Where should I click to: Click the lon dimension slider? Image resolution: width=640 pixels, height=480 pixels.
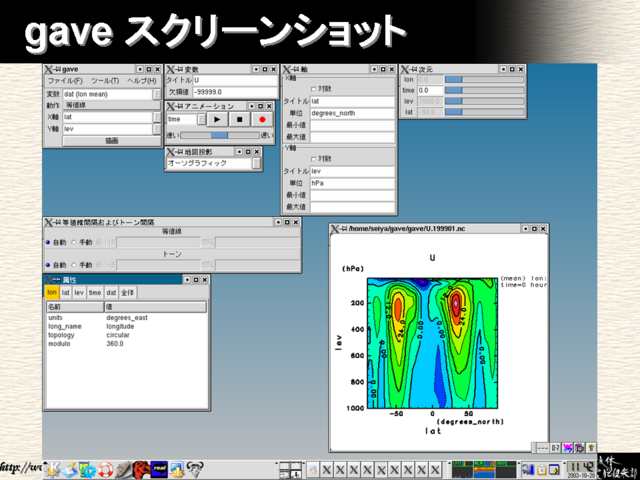tap(484, 80)
